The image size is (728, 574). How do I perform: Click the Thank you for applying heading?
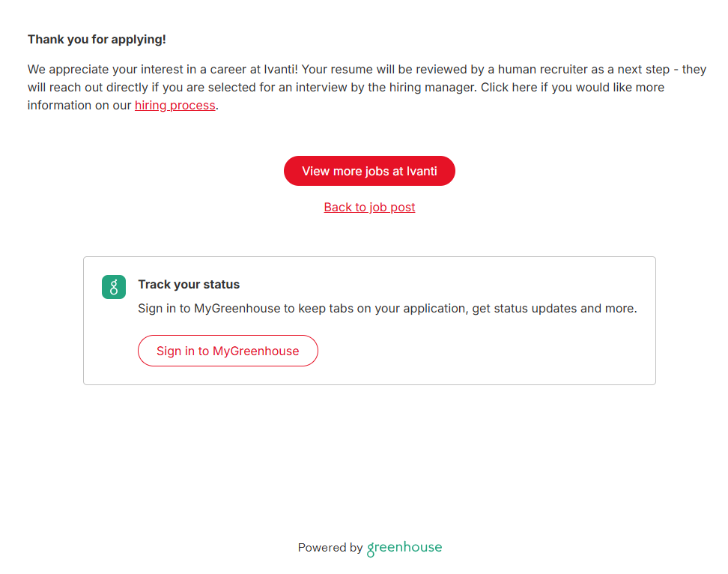click(97, 39)
